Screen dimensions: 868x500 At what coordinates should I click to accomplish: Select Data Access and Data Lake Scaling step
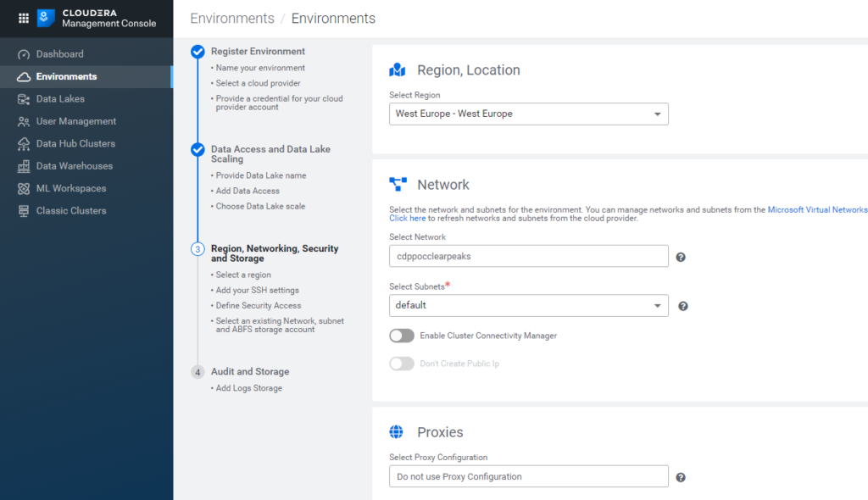click(270, 154)
